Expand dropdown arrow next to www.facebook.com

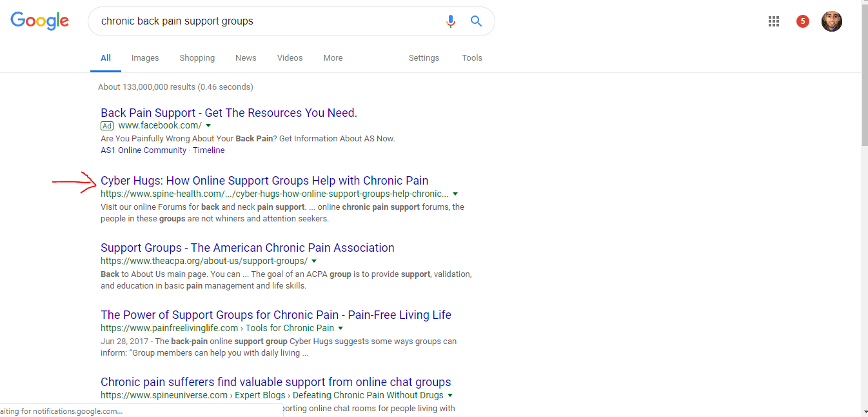point(208,126)
